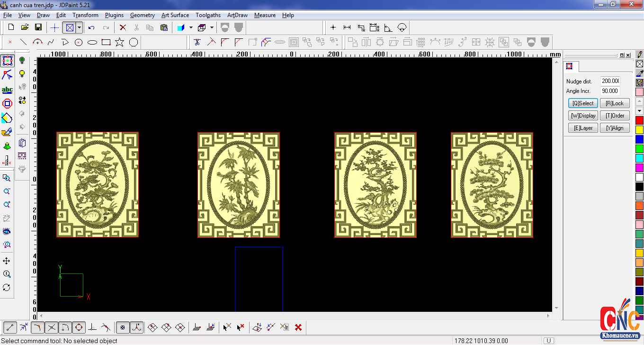This screenshot has width=644, height=345.
Task: Toggle the yellow light bulb display icon
Action: 22,73
